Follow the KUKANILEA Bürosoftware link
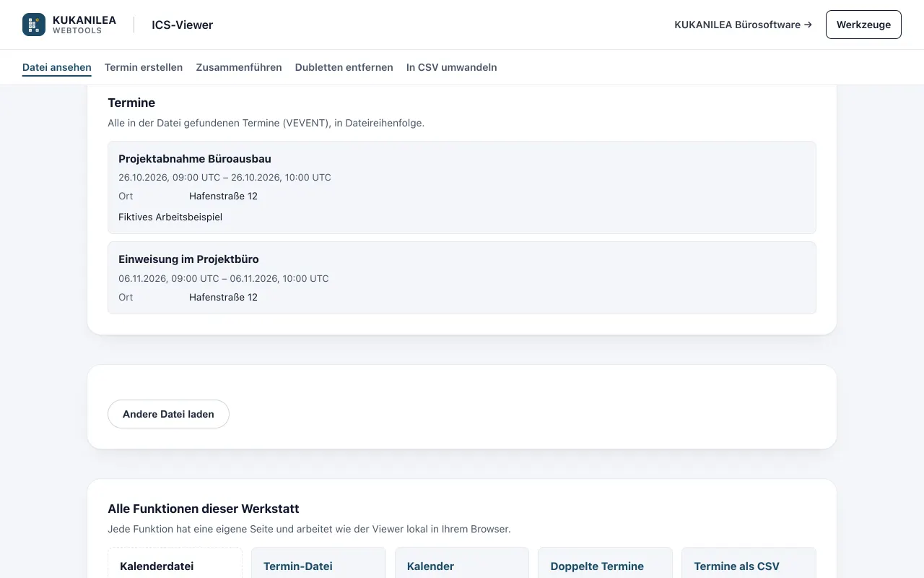 744,25
